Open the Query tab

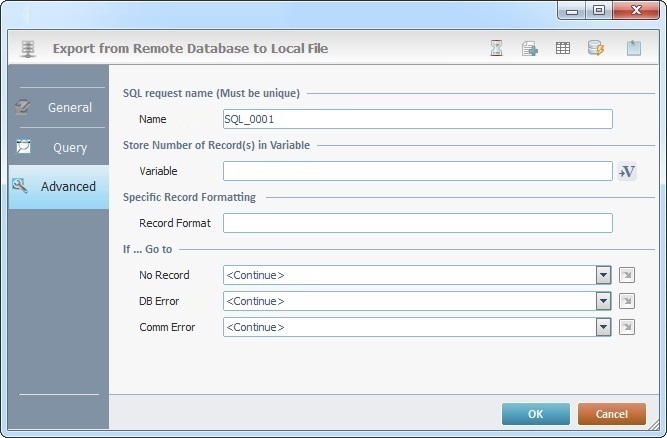(58, 147)
